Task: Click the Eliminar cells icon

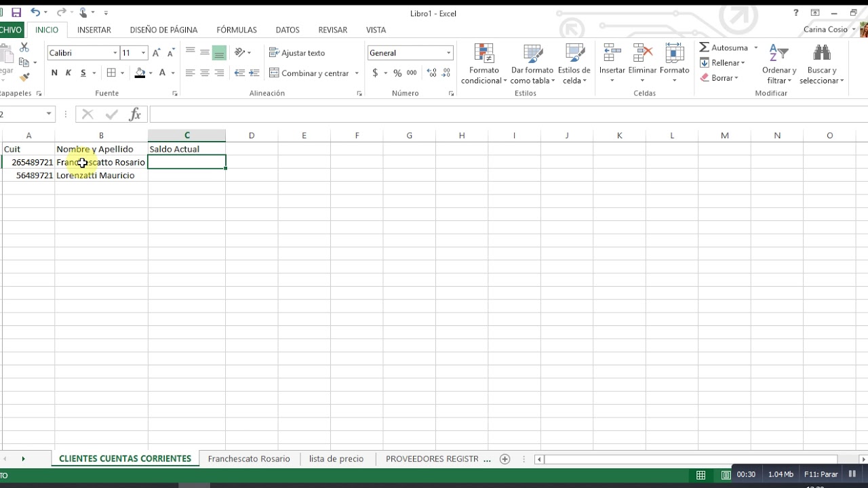Action: click(642, 53)
